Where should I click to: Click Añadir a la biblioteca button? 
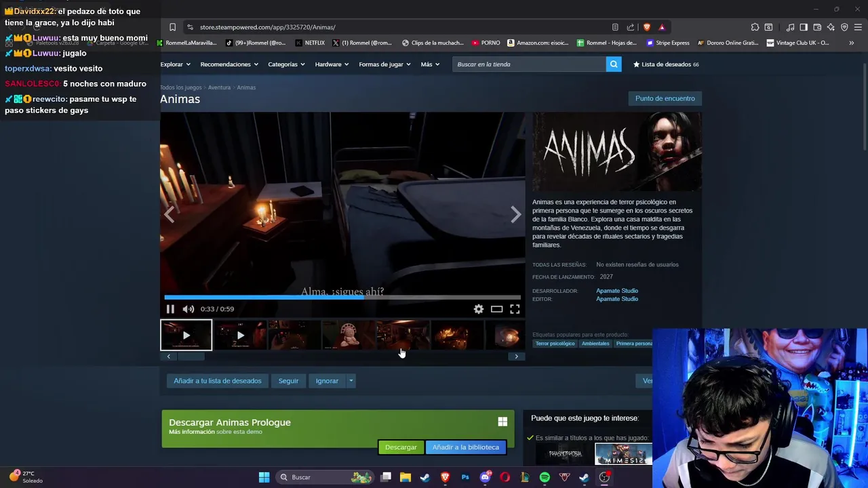[x=466, y=447]
